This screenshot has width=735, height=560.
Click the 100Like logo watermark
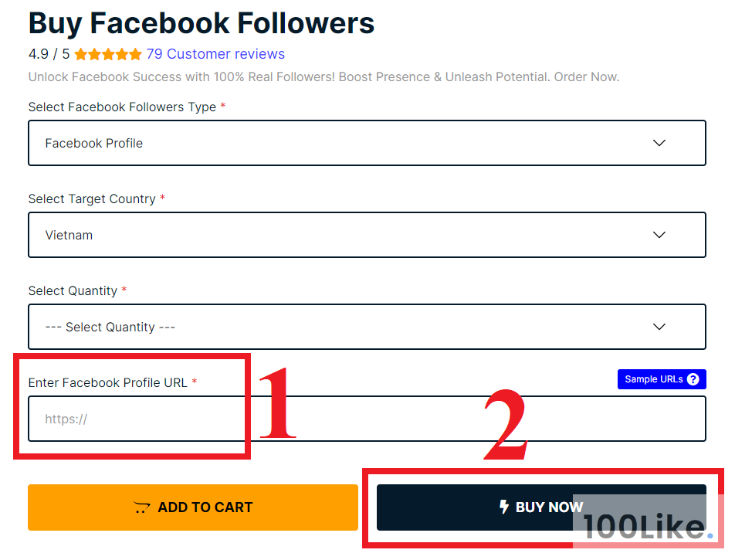tap(647, 527)
